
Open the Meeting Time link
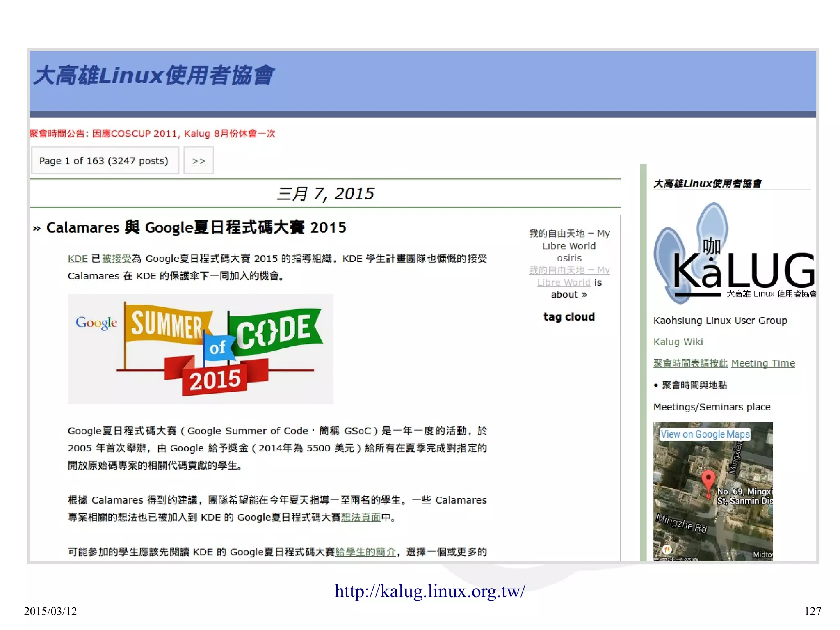pos(763,363)
